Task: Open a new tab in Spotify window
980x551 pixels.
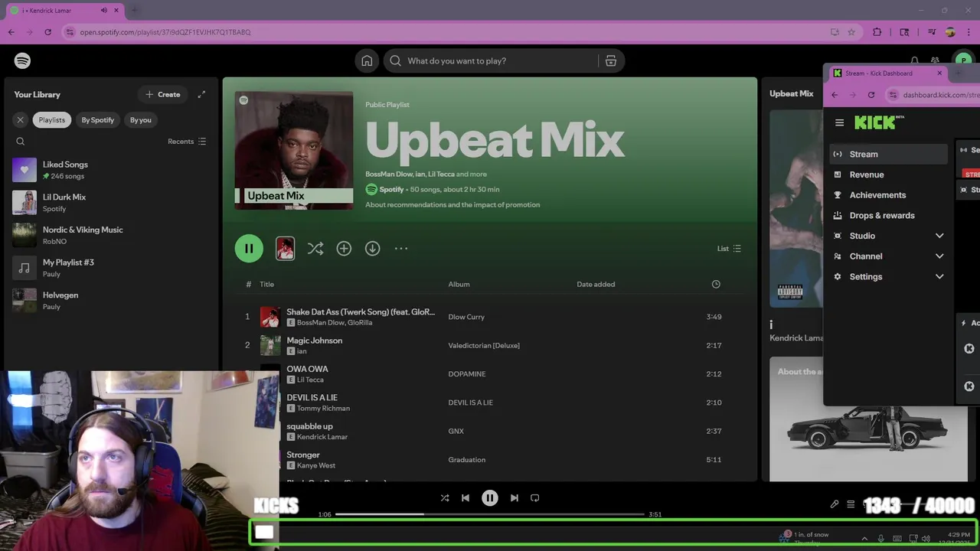Action: 134,11
